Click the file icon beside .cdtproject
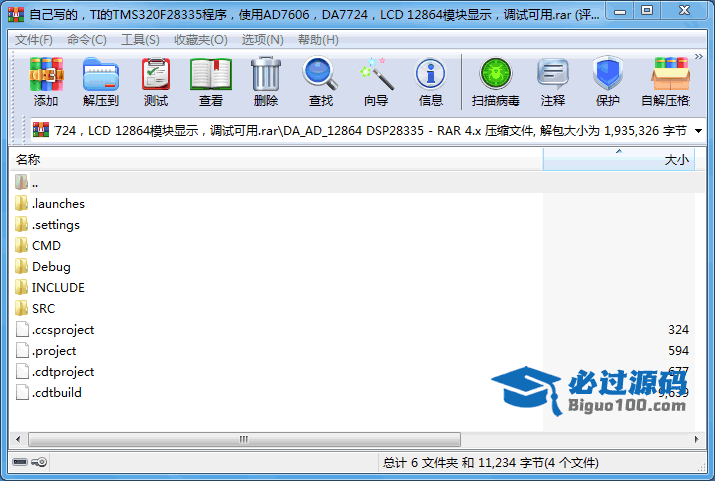Image resolution: width=715 pixels, height=481 pixels. click(x=22, y=371)
